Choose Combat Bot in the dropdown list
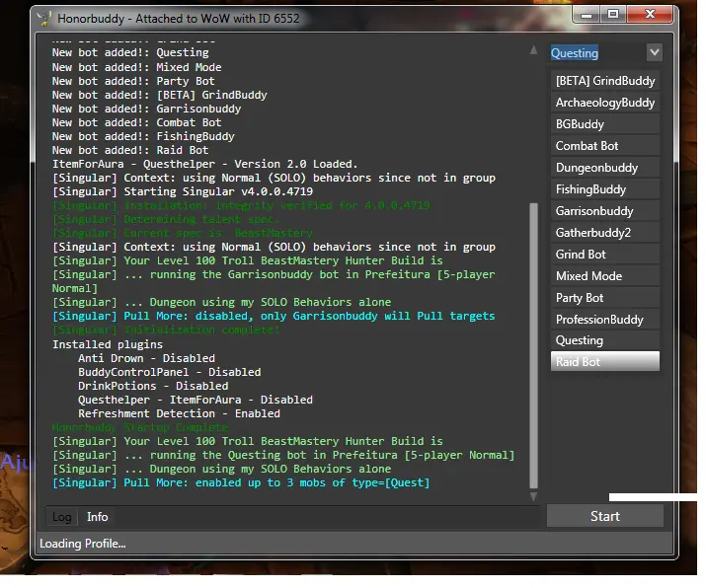706x588 pixels. click(605, 146)
